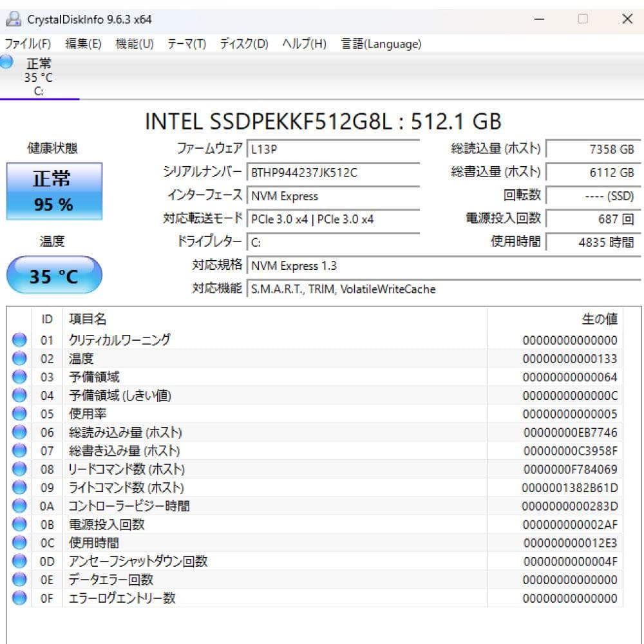Screen dimensions: 644x644
Task: Click indicator next to アンセーフシャットダウン回数
Action: (19, 561)
